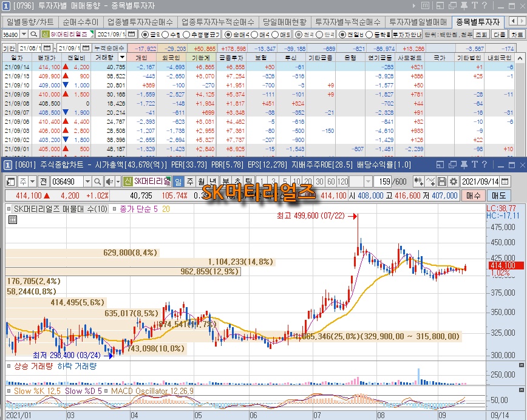Close the MACD oscillator sub-panel
Screen dimensions: 527x420
click(x=522, y=390)
